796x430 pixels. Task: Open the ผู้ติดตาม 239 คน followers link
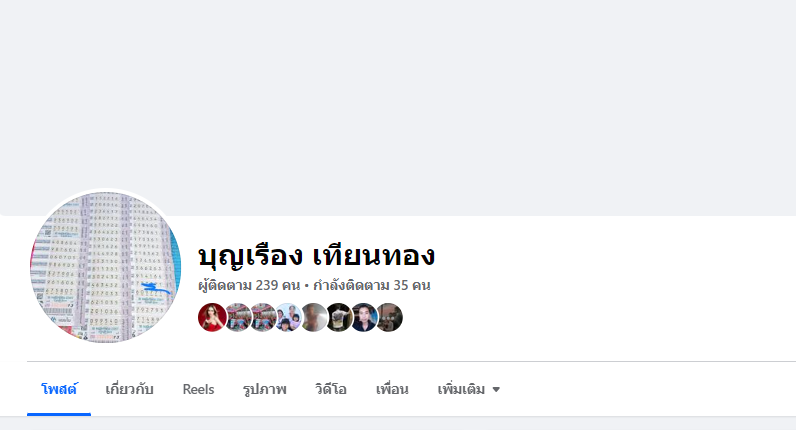pyautogui.click(x=249, y=285)
